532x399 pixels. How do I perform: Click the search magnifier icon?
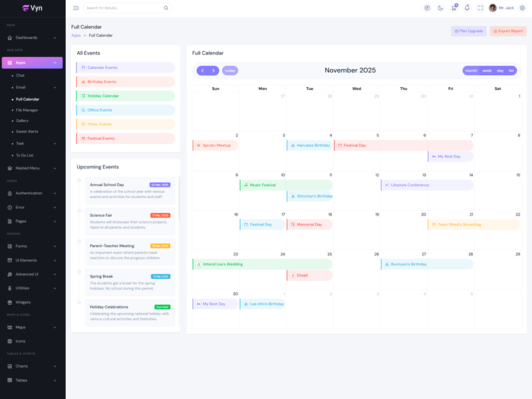166,8
